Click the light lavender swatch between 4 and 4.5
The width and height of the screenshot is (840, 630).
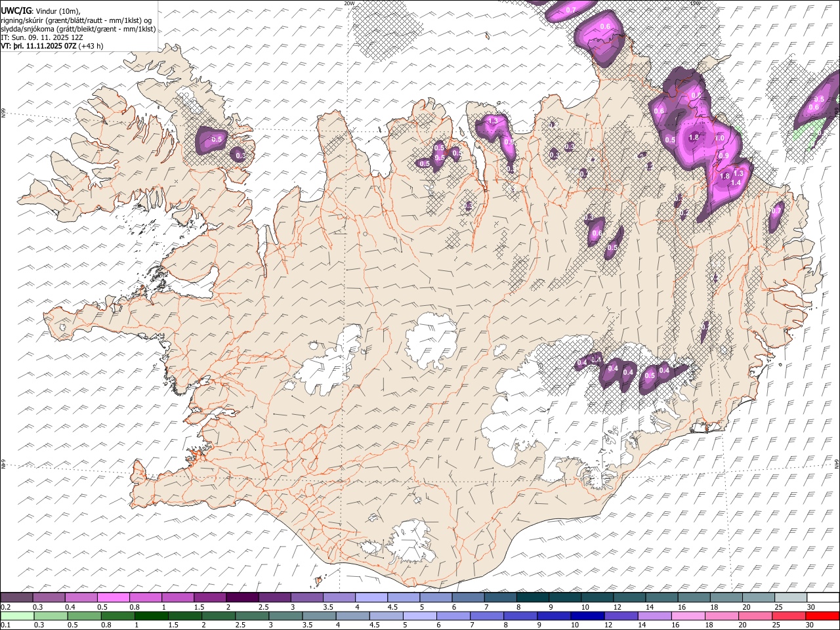(x=372, y=598)
